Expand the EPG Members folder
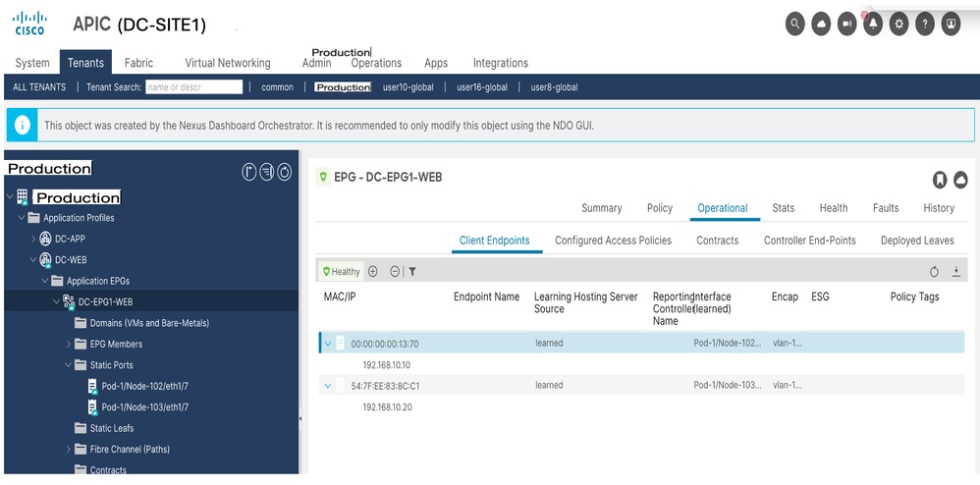 [69, 344]
